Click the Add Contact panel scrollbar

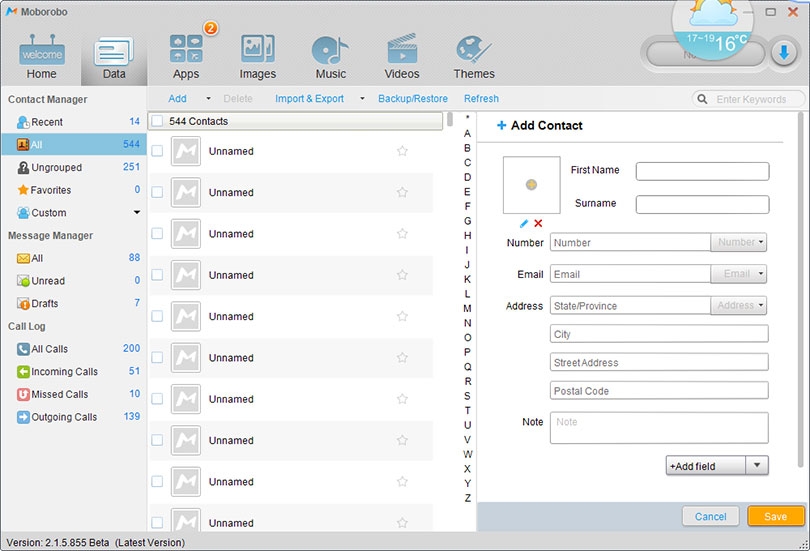(x=801, y=289)
